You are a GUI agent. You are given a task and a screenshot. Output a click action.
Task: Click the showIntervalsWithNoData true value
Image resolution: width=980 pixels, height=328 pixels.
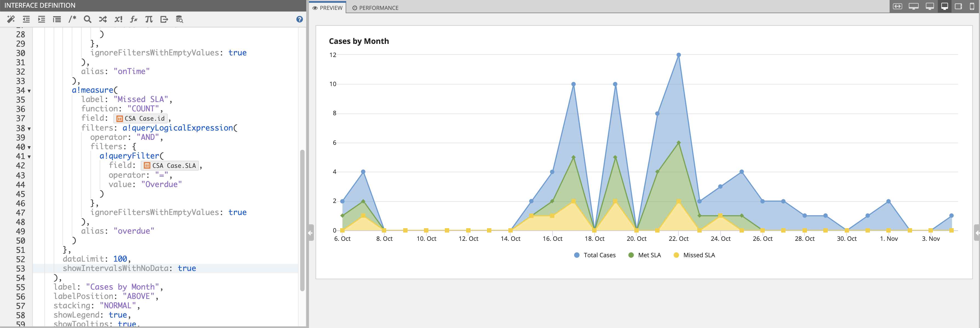(187, 268)
